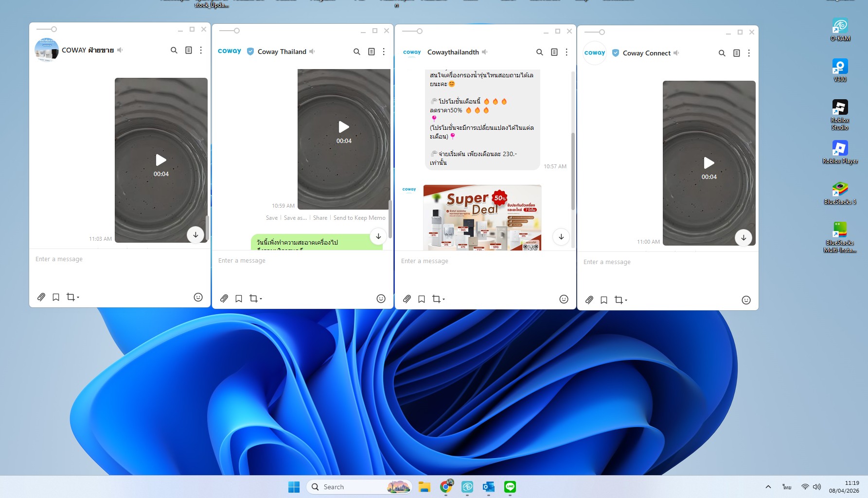This screenshot has height=498, width=868.
Task: Toggle notification speaker beside Coway Thailand name
Action: click(x=312, y=52)
